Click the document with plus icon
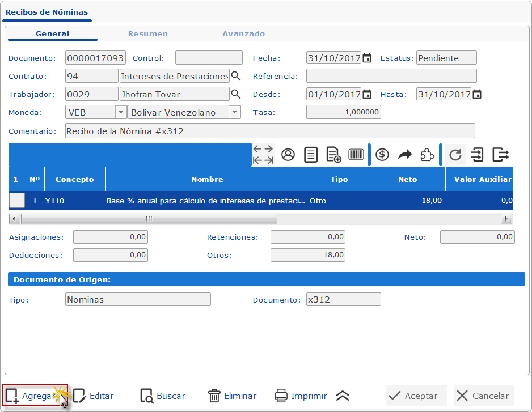Image resolution: width=532 pixels, height=412 pixels. (333, 155)
